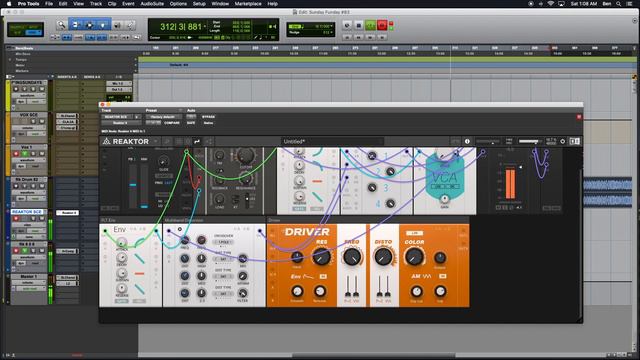The image size is (640, 360).
Task: Click the timeline ruler at the playhead marker
Action: coord(451,48)
